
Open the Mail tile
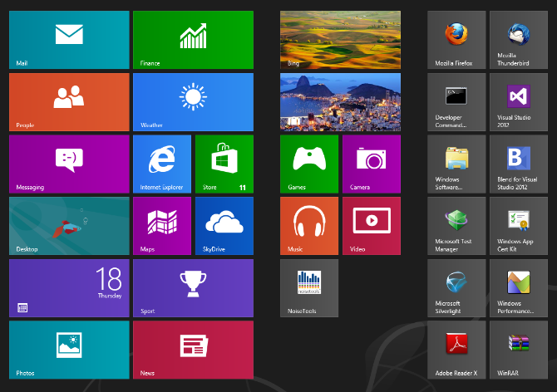69,40
